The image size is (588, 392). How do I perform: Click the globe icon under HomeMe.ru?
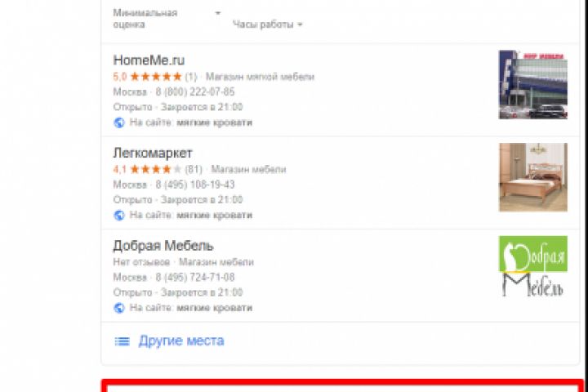(x=119, y=122)
